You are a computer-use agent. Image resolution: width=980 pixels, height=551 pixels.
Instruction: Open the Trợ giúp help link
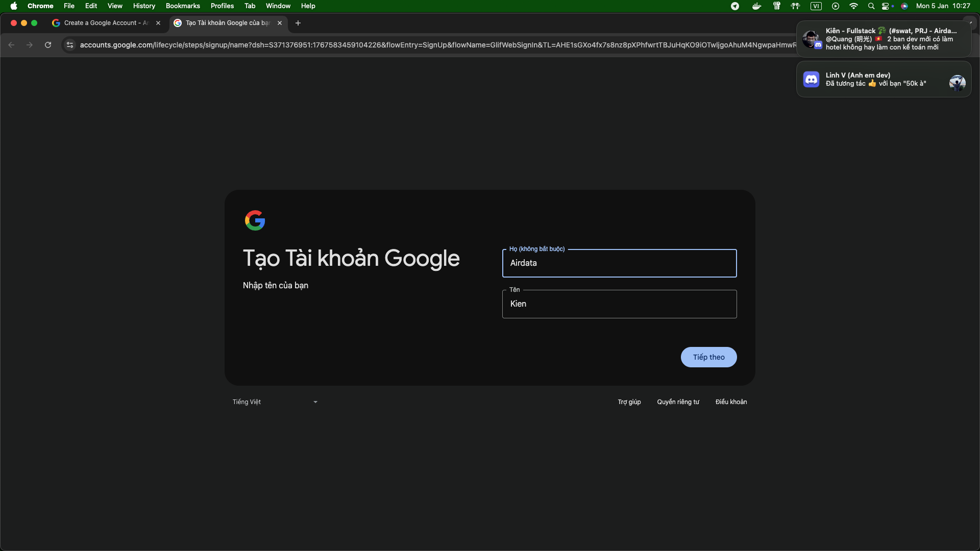pos(629,402)
